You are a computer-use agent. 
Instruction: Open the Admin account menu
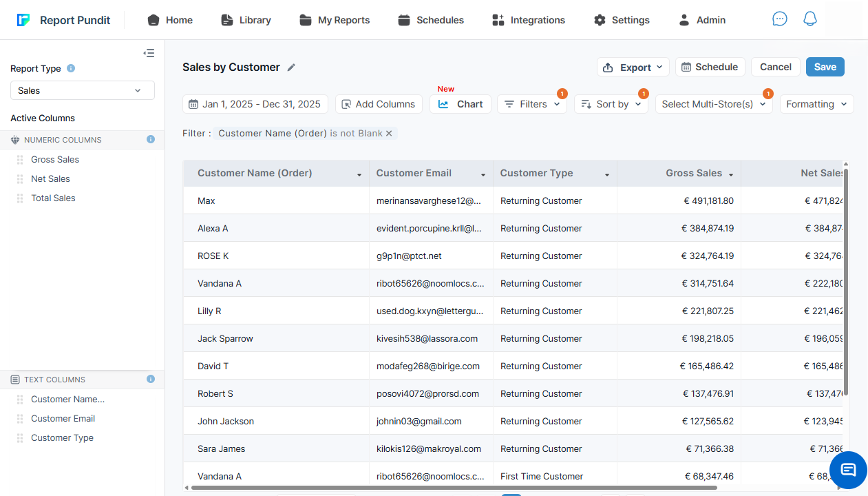click(x=702, y=20)
